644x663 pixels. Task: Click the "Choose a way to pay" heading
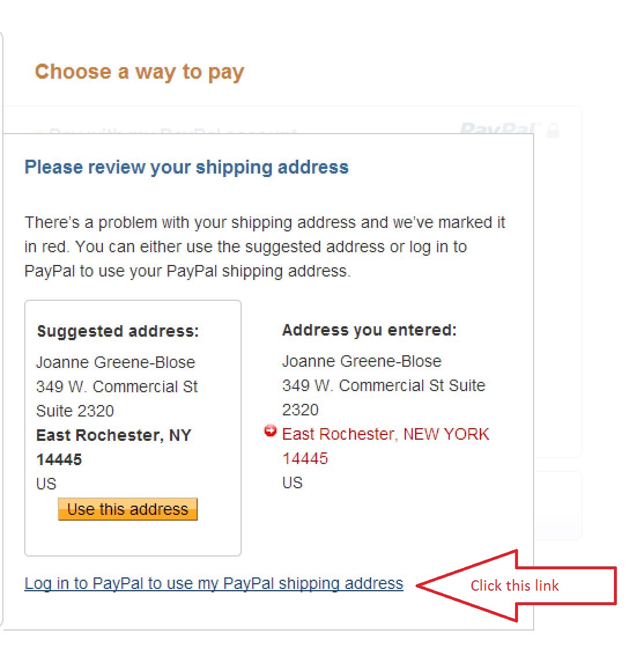139,72
